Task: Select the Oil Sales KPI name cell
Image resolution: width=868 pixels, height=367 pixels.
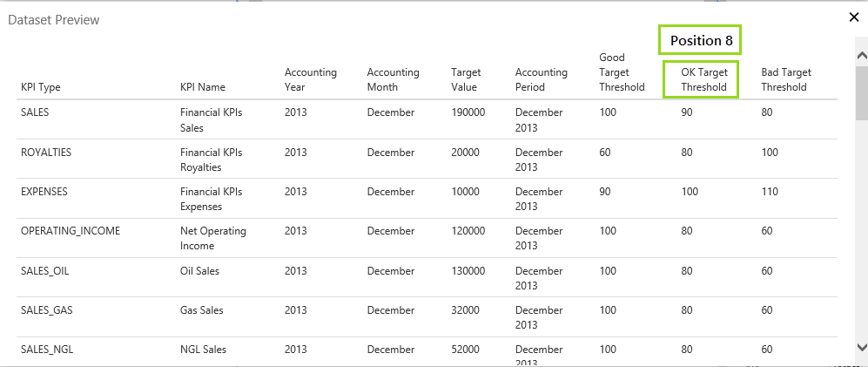Action: 199,271
